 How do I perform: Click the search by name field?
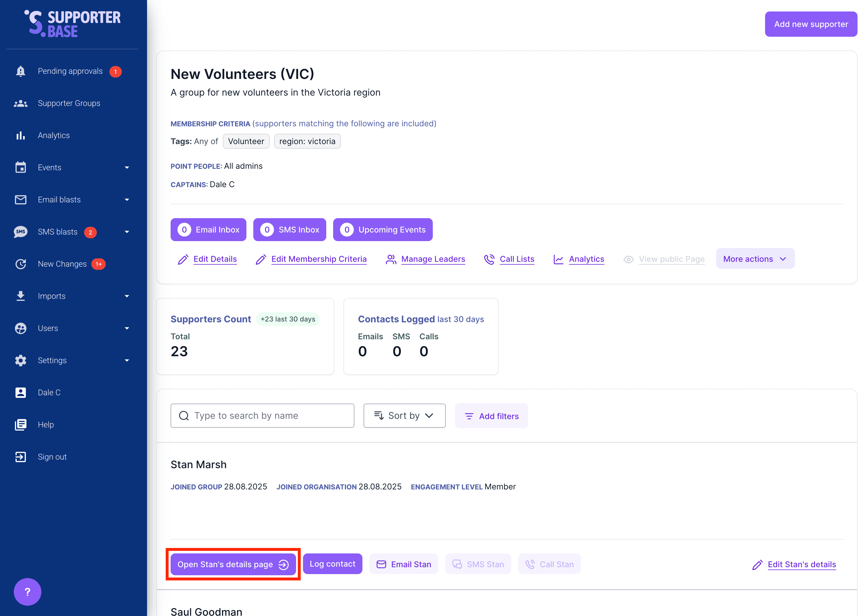[x=262, y=415]
